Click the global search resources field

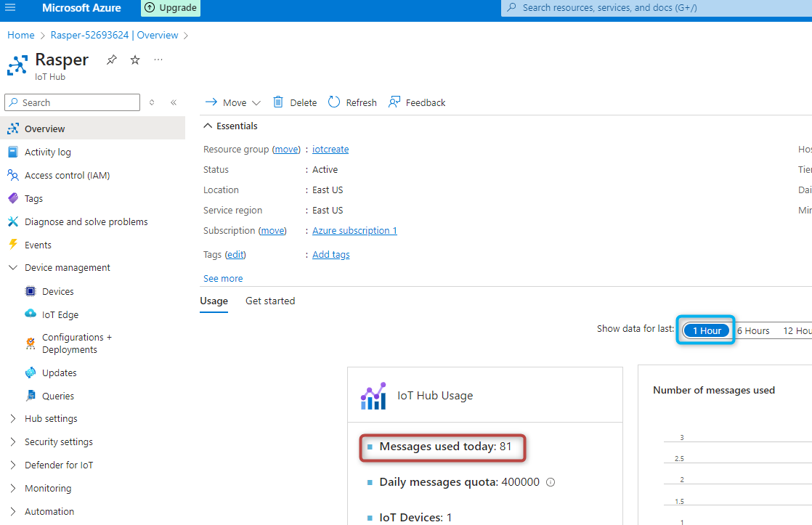656,8
